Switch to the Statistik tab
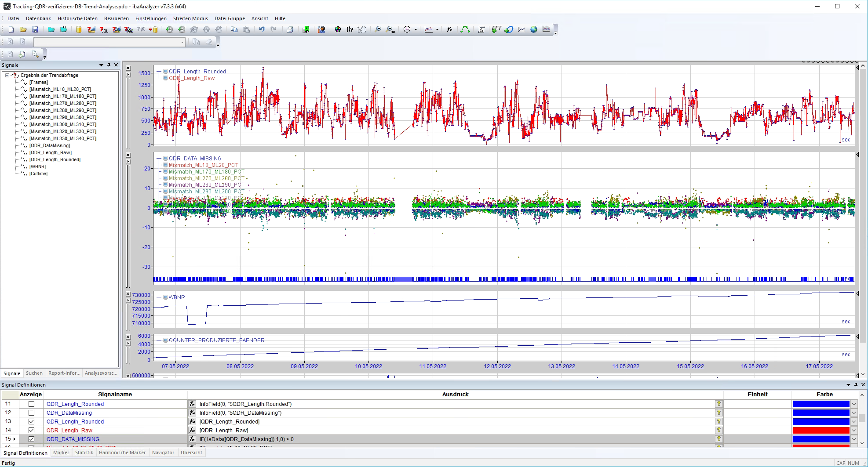868x467 pixels. tap(84, 453)
